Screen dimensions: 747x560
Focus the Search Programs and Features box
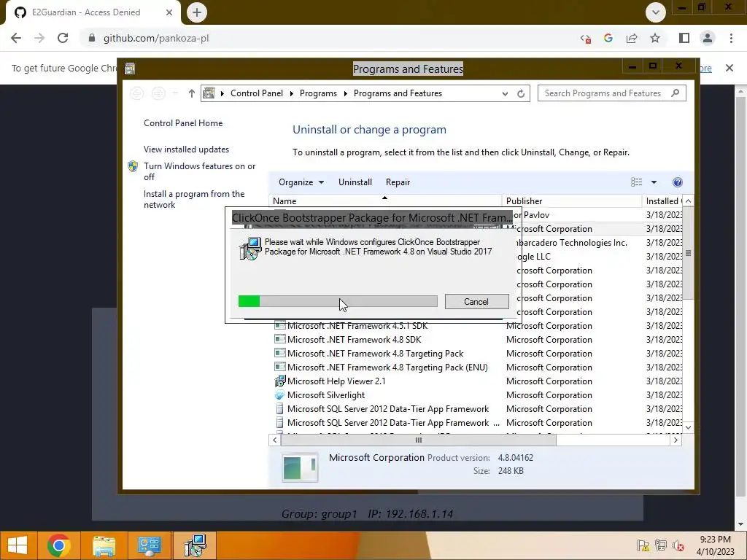pyautogui.click(x=612, y=93)
